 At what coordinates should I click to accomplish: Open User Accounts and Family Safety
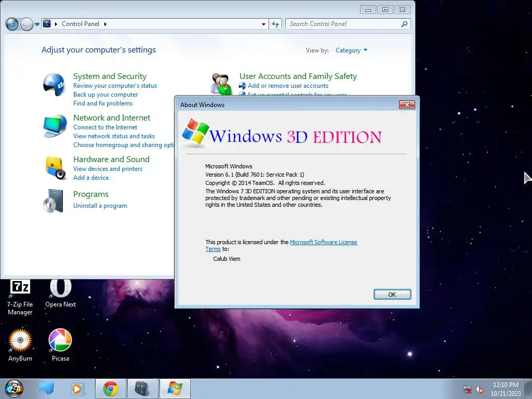[x=298, y=76]
